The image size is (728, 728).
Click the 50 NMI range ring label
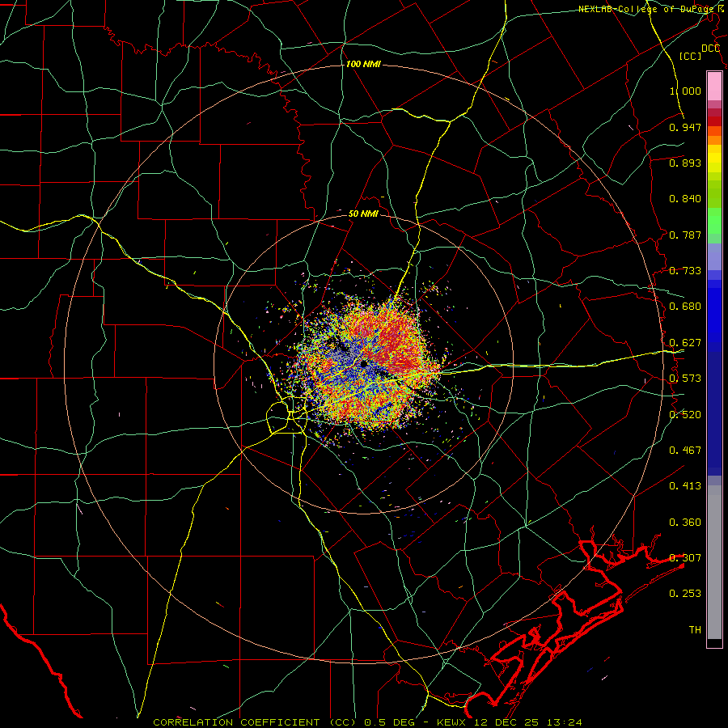coord(363,214)
